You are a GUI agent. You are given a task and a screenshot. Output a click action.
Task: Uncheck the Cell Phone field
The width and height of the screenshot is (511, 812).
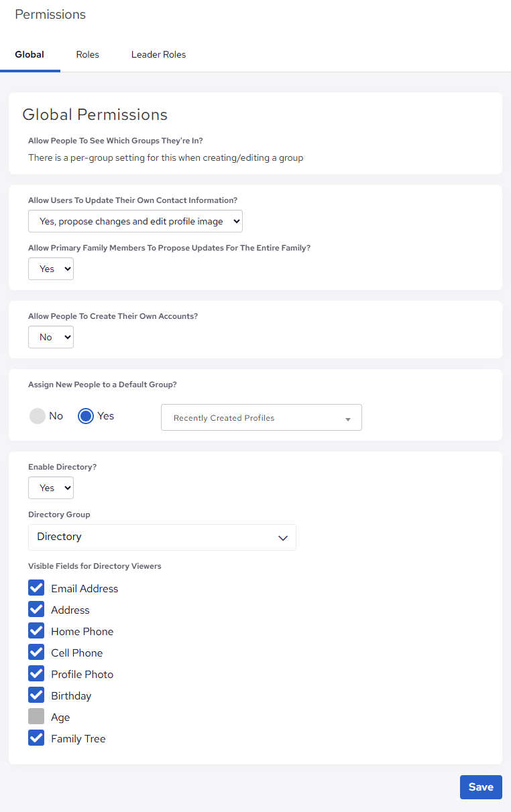click(x=36, y=652)
